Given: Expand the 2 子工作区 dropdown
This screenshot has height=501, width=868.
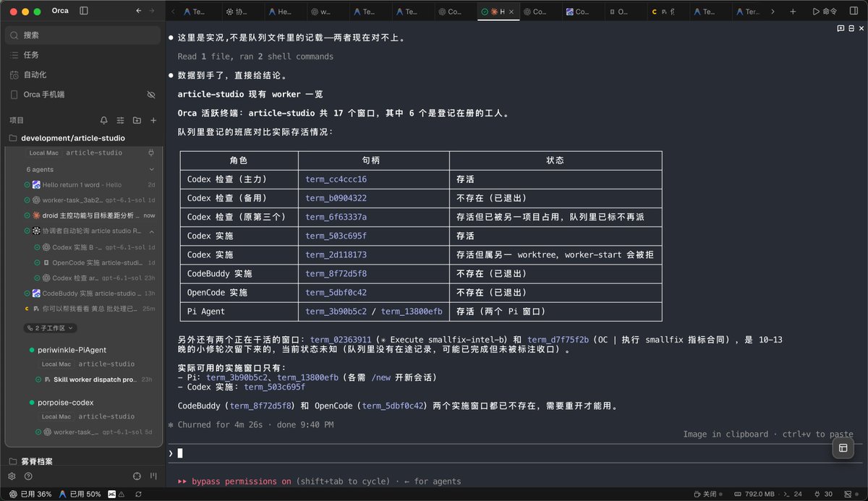Looking at the screenshot, I should [50, 327].
